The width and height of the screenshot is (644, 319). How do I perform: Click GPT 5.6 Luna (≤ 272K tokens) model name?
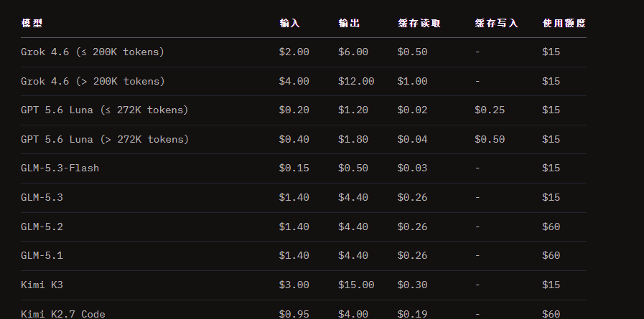click(104, 110)
